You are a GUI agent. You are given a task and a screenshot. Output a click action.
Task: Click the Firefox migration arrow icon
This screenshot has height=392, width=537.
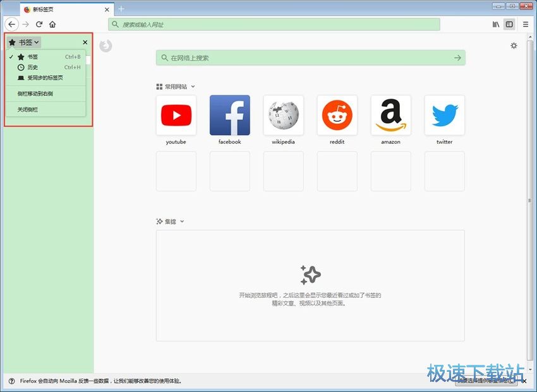coord(106,45)
